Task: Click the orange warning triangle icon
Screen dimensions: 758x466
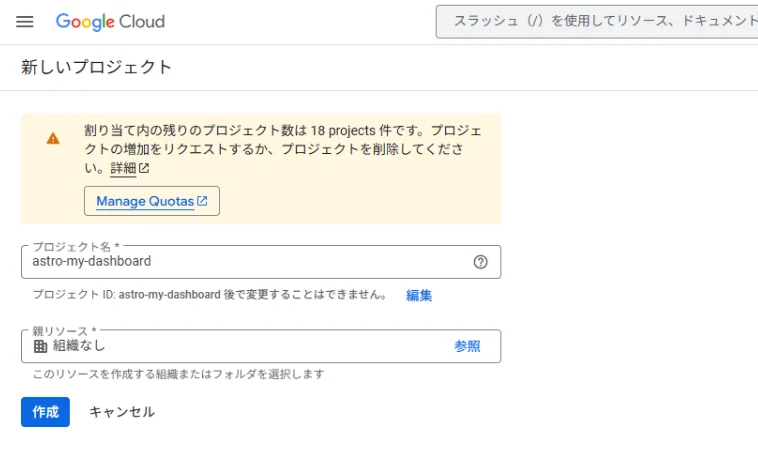Action: click(x=53, y=139)
